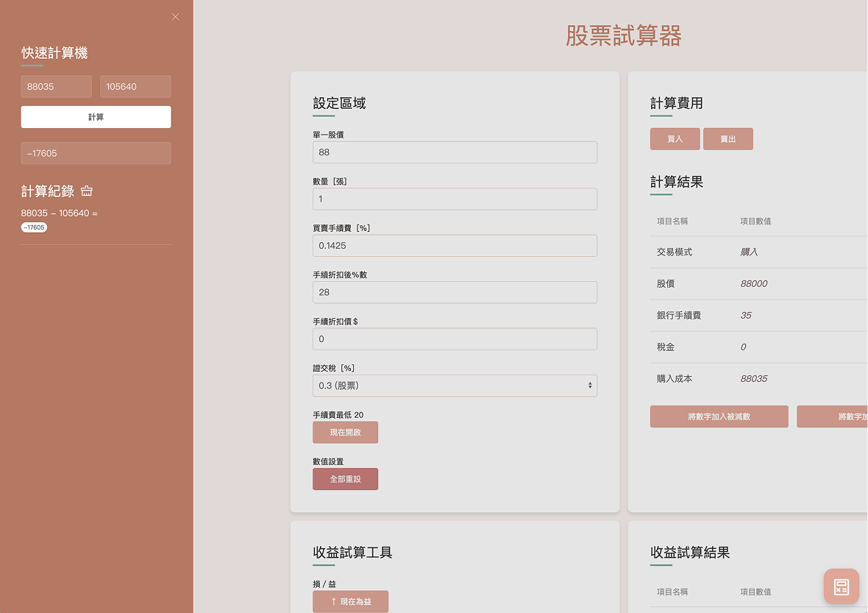This screenshot has height=613, width=868.
Task: Toggle profit/loss with 現在為益 button
Action: click(350, 601)
